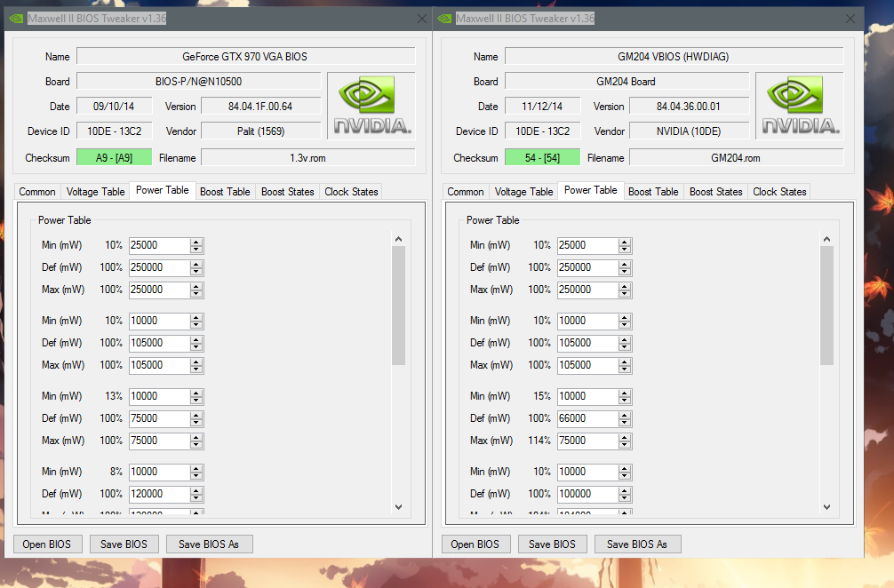Click the Version field 84.04.36.00.01
894x588 pixels.
689,107
